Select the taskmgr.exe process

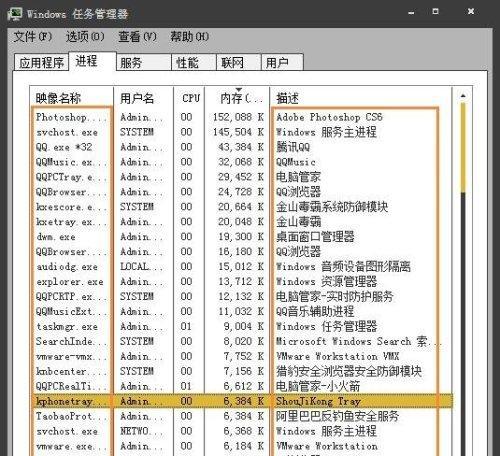pyautogui.click(x=241, y=326)
